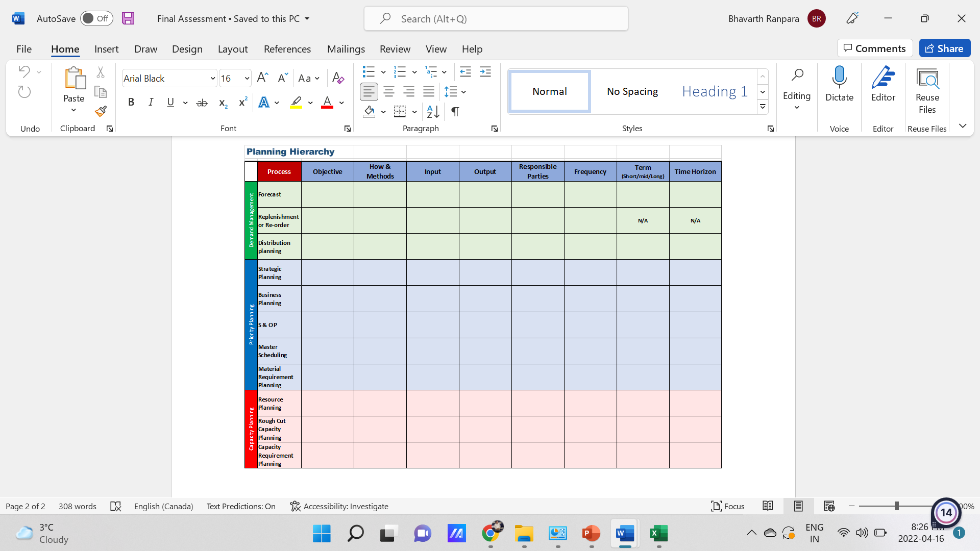The height and width of the screenshot is (551, 980).
Task: Toggle subscript formatting
Action: pyautogui.click(x=222, y=103)
